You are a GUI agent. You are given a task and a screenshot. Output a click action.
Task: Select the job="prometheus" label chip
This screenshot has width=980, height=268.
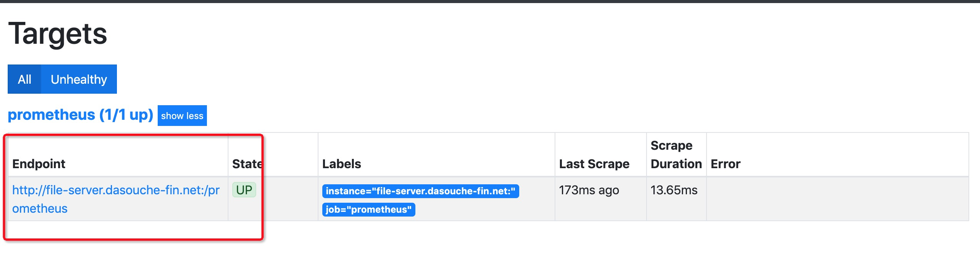click(368, 210)
